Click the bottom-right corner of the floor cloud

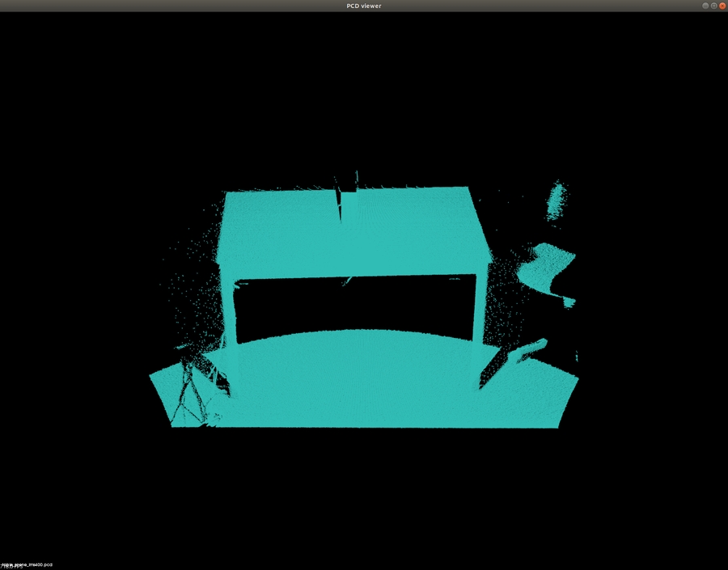(557, 423)
